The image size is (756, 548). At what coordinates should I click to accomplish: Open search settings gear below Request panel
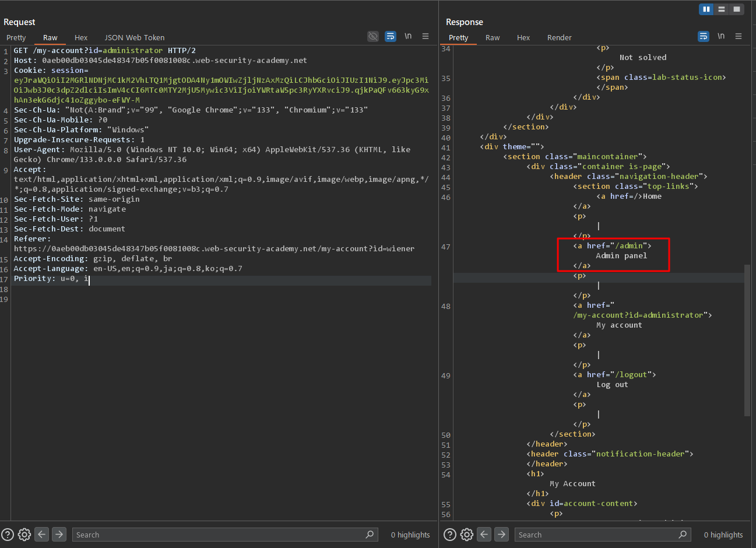pos(24,535)
